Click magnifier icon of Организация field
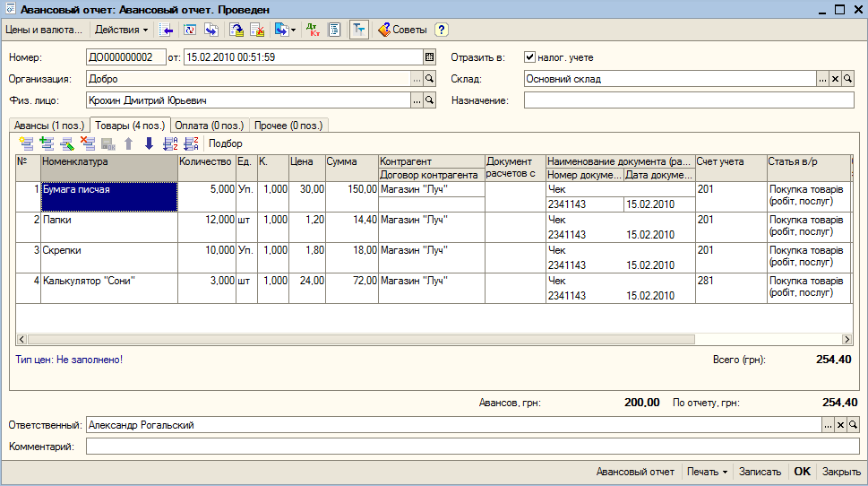The height and width of the screenshot is (486, 868). 430,79
